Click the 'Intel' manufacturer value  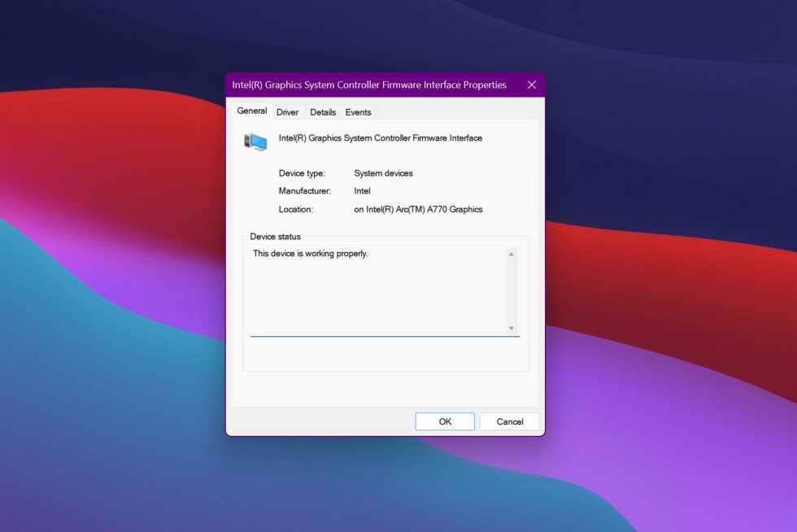tap(362, 191)
